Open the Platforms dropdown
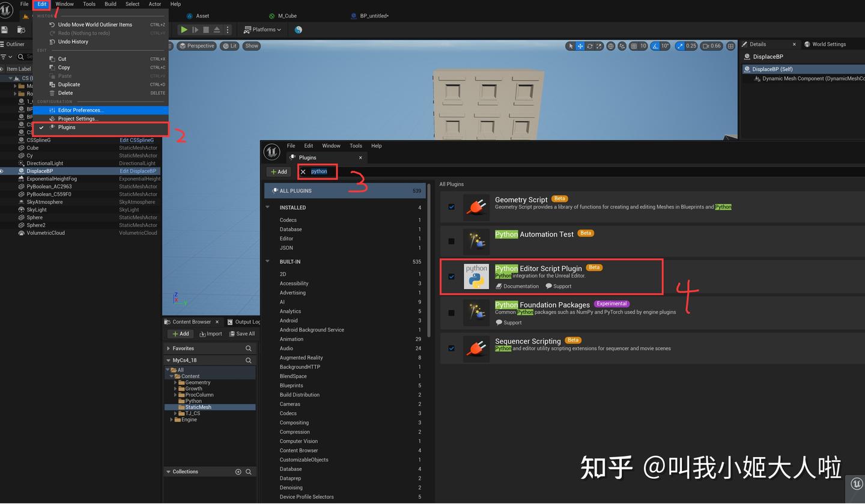 pos(262,29)
